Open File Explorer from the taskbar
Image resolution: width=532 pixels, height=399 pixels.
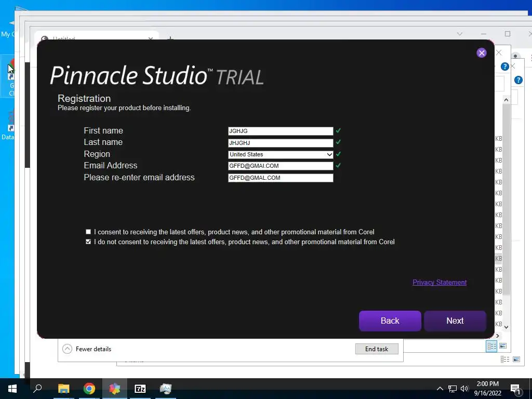(x=63, y=389)
